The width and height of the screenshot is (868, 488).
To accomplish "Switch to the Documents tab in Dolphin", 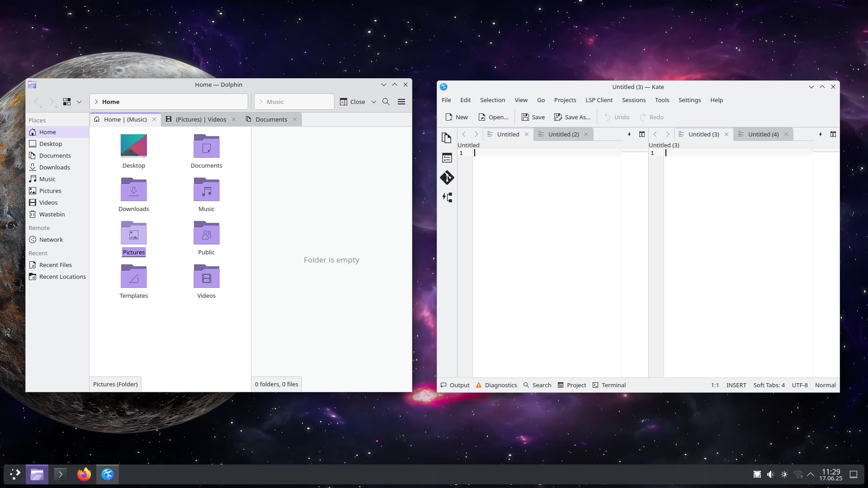I will coord(271,119).
